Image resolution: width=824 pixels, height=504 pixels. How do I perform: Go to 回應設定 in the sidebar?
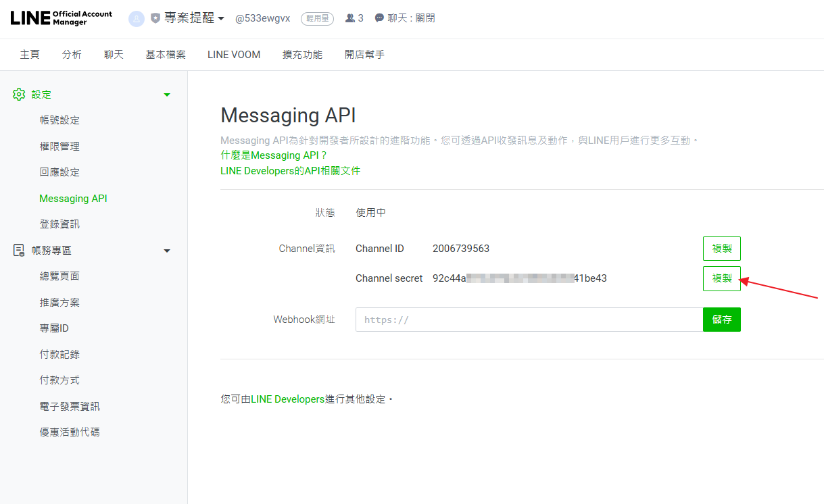tap(59, 172)
